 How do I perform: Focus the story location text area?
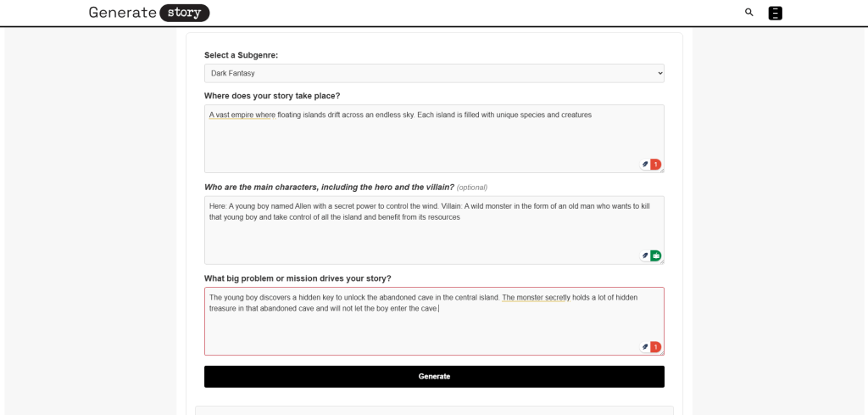click(x=424, y=140)
